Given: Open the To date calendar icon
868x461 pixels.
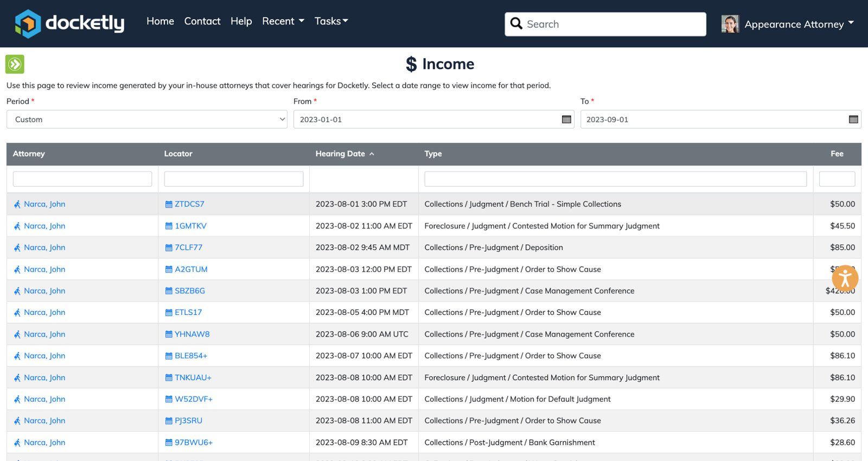Looking at the screenshot, I should point(853,119).
